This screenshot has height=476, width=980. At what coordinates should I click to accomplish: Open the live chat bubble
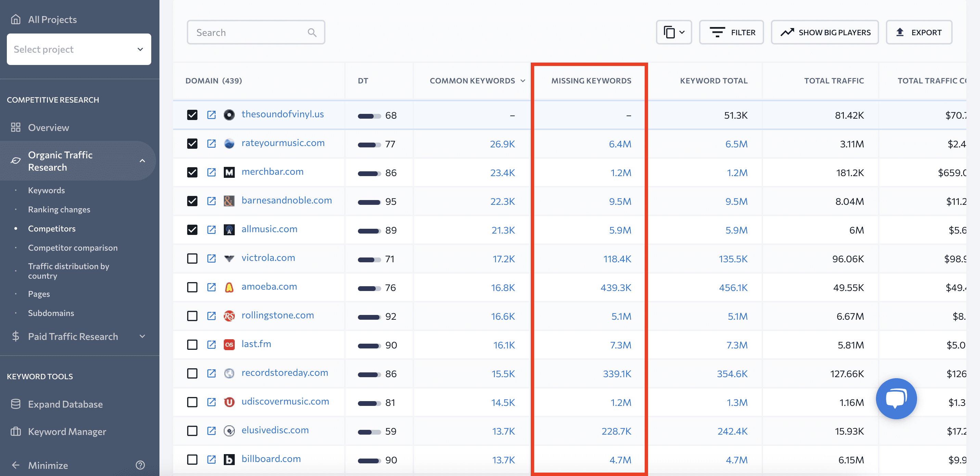(x=896, y=398)
